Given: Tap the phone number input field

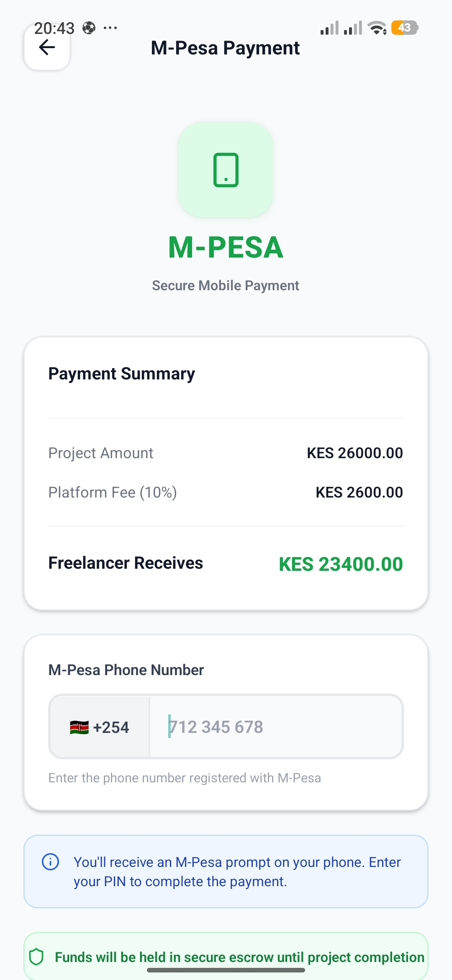Looking at the screenshot, I should coord(276,727).
